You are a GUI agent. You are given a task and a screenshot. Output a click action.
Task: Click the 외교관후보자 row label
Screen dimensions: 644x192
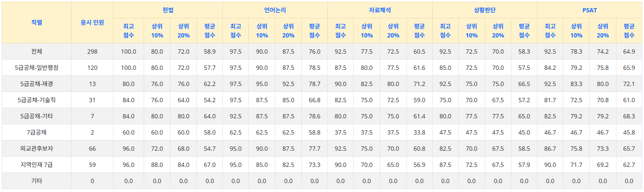[x=37, y=149]
